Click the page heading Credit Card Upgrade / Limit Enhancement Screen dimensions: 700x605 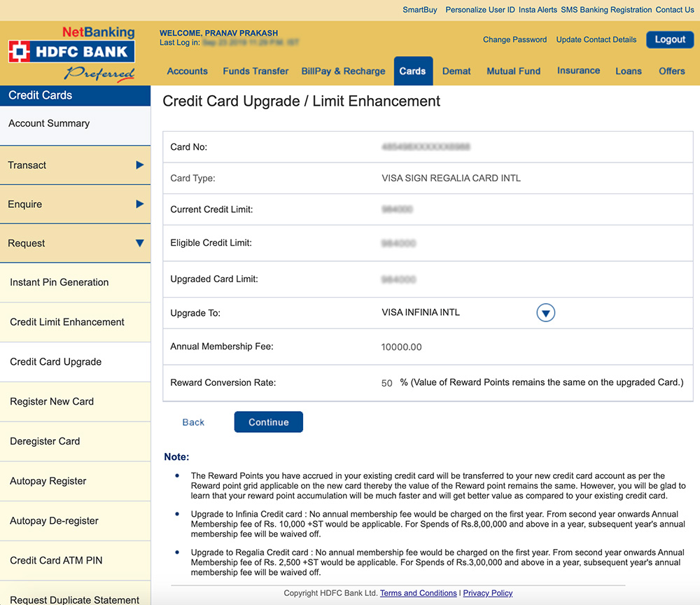point(301,102)
